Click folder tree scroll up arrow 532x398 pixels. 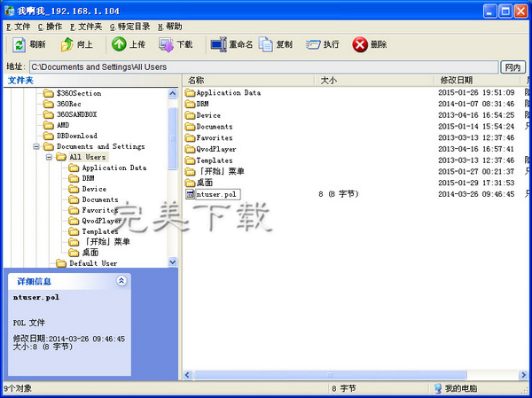(x=173, y=93)
